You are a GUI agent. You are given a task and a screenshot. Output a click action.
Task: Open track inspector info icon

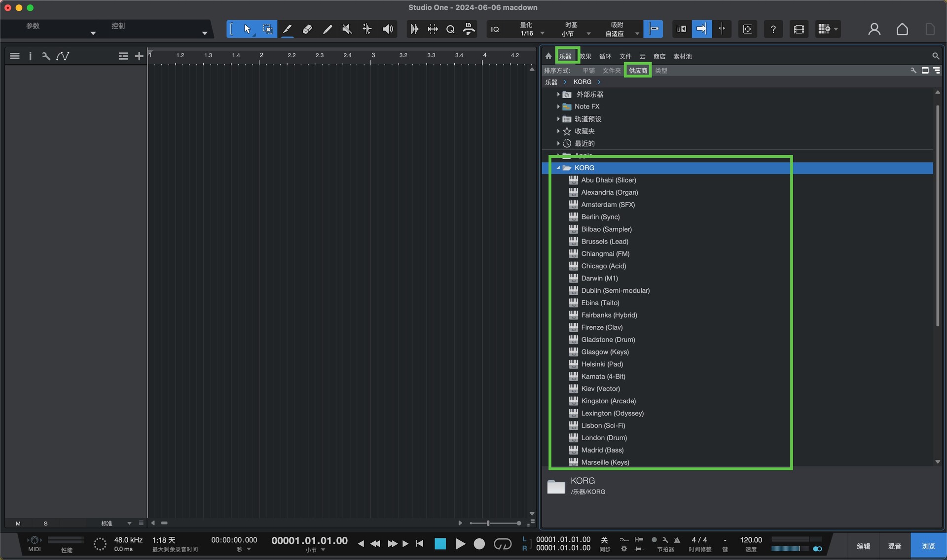tap(30, 56)
